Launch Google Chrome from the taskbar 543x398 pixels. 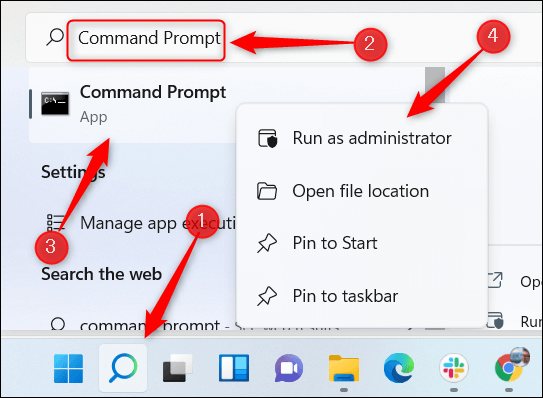pyautogui.click(x=508, y=368)
